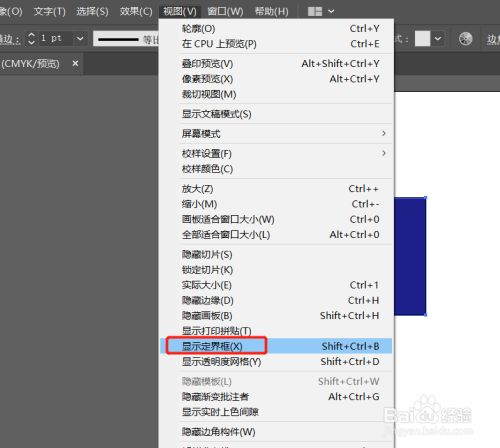Select 叠印预览(V) menu item

pos(276,64)
